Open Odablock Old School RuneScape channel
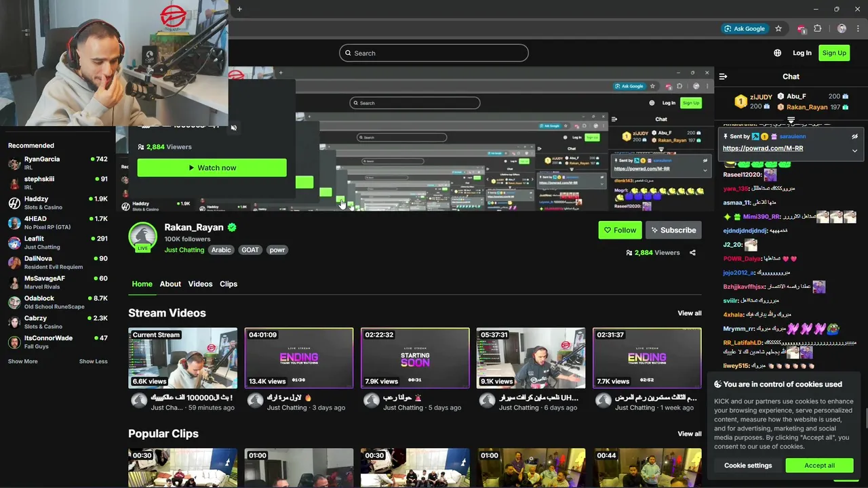This screenshot has width=868, height=488. tap(58, 302)
